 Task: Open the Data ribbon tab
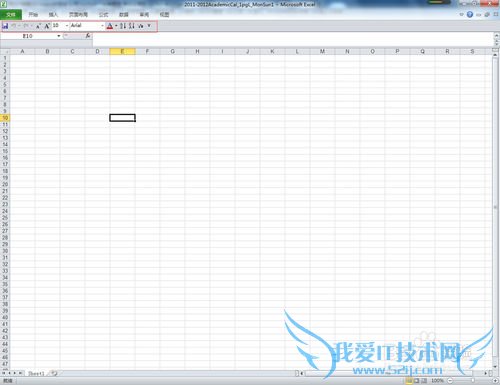click(124, 15)
